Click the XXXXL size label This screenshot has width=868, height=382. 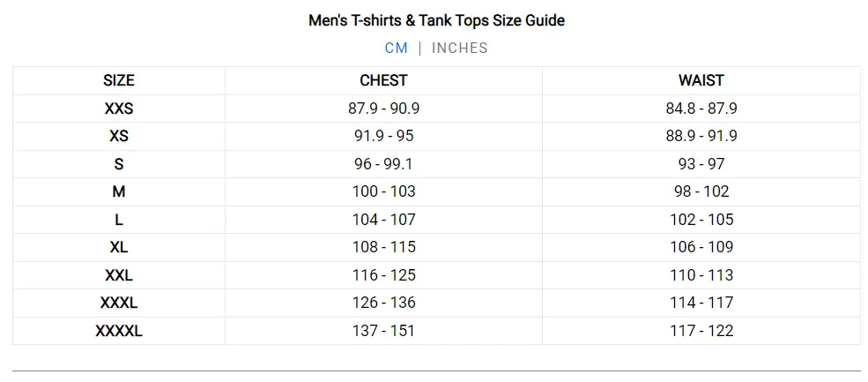[119, 331]
